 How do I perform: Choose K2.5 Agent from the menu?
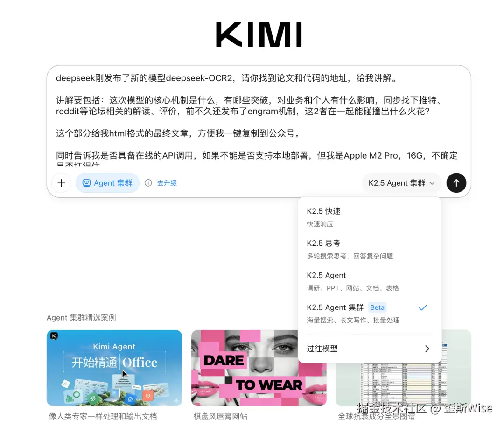(x=369, y=281)
